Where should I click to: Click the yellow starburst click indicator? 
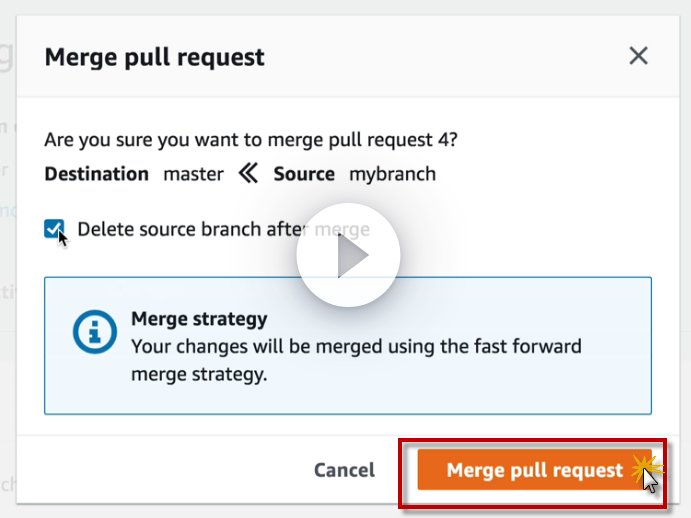(646, 466)
